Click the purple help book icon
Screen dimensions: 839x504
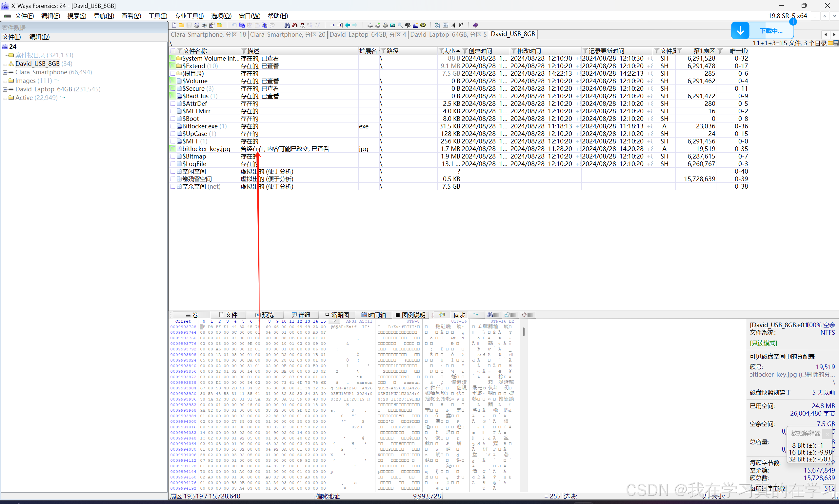click(476, 25)
